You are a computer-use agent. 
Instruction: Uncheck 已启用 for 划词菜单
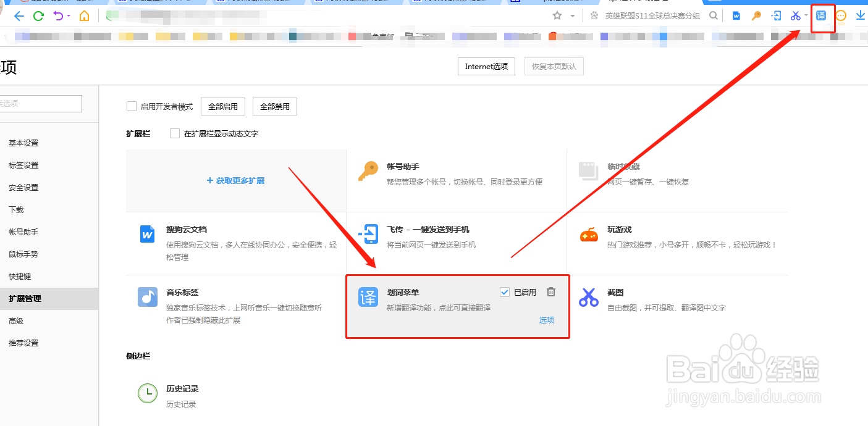505,292
